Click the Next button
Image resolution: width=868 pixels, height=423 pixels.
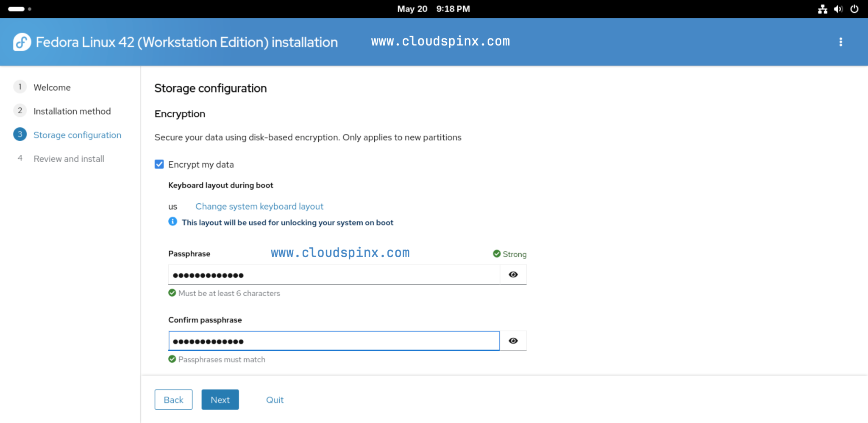(x=220, y=399)
